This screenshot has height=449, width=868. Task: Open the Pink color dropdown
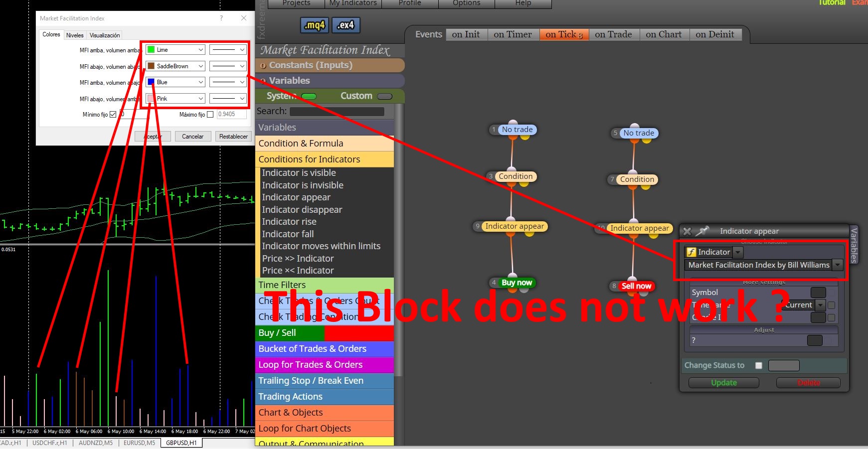point(175,99)
